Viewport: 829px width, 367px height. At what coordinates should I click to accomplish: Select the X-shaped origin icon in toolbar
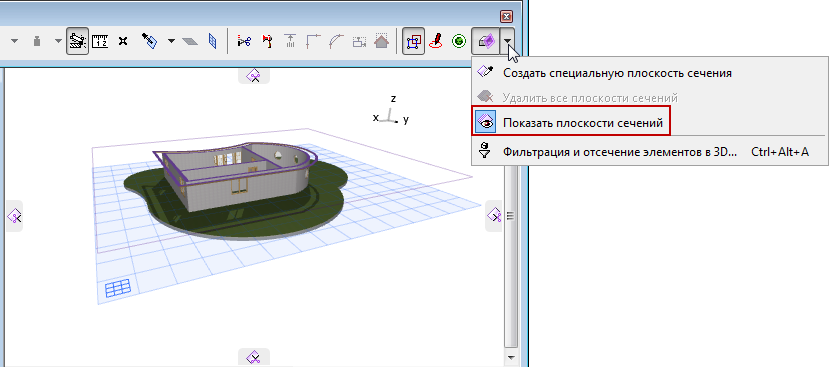coord(123,41)
